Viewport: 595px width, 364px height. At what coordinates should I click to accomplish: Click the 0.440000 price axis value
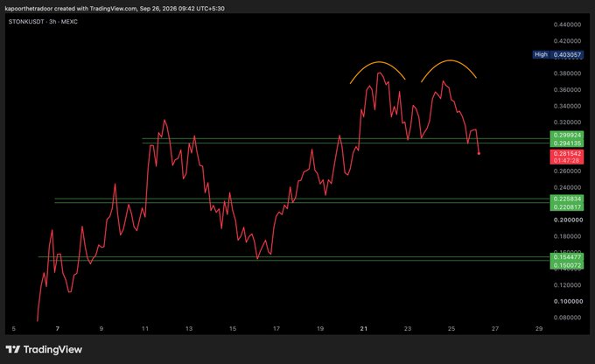[567, 24]
